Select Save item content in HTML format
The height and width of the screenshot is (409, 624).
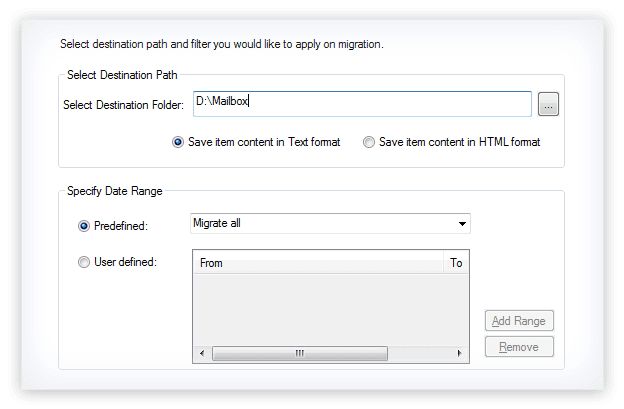tap(369, 142)
